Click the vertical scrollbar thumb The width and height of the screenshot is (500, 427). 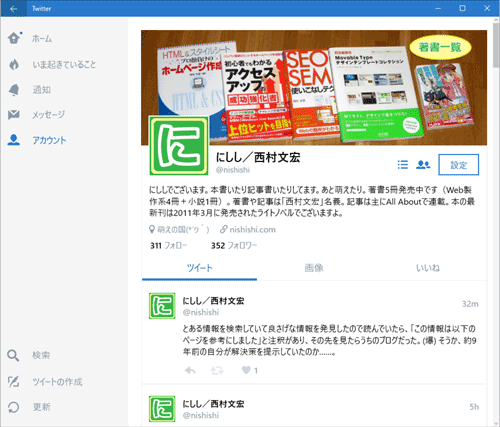click(x=496, y=45)
